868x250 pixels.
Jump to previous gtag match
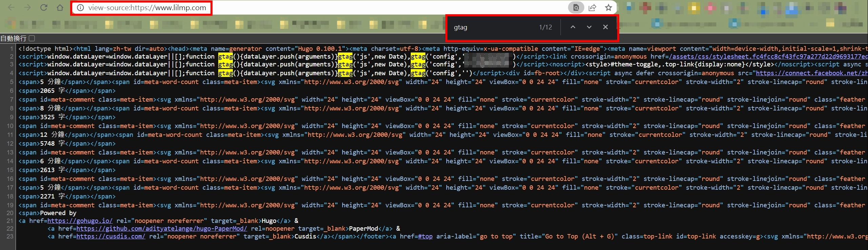[x=573, y=27]
